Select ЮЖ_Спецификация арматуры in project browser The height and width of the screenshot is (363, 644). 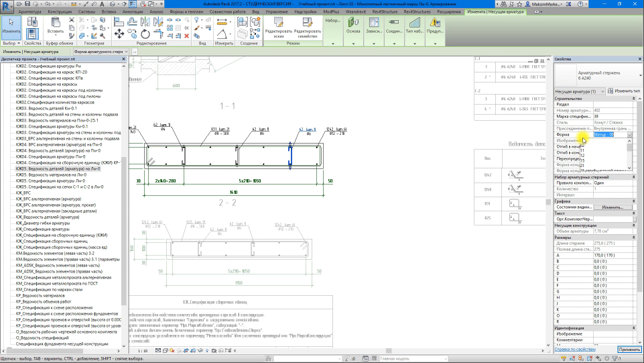click(43, 229)
